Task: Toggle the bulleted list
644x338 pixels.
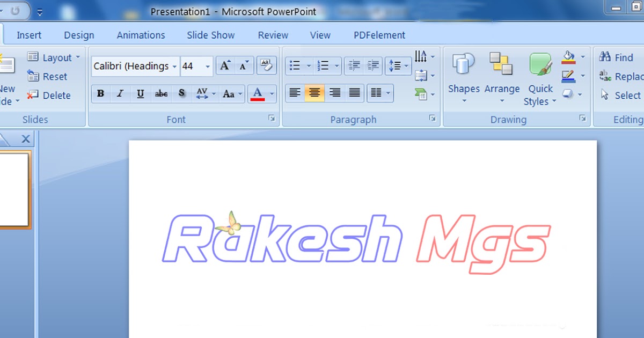Action: tap(296, 65)
